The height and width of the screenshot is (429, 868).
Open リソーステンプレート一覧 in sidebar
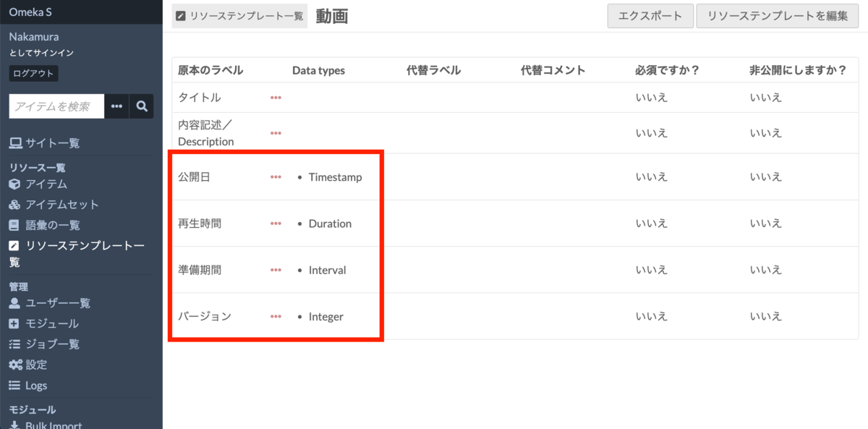pyautogui.click(x=77, y=254)
